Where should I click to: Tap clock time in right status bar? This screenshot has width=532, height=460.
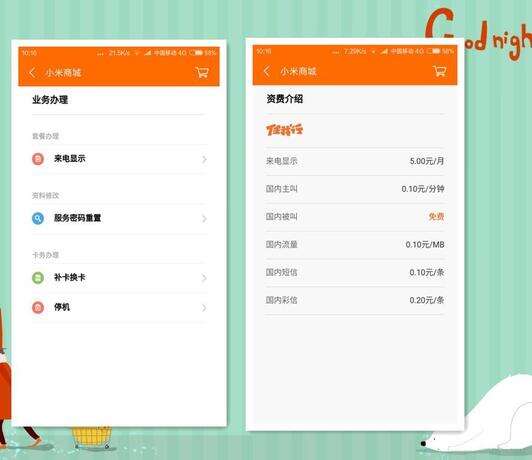(x=264, y=51)
